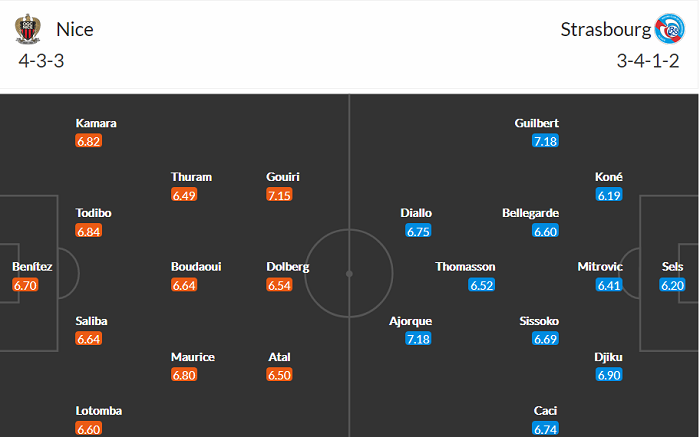Select Strasbourg goalkeeper Sels
Image resolution: width=700 pixels, height=437 pixels.
(672, 267)
